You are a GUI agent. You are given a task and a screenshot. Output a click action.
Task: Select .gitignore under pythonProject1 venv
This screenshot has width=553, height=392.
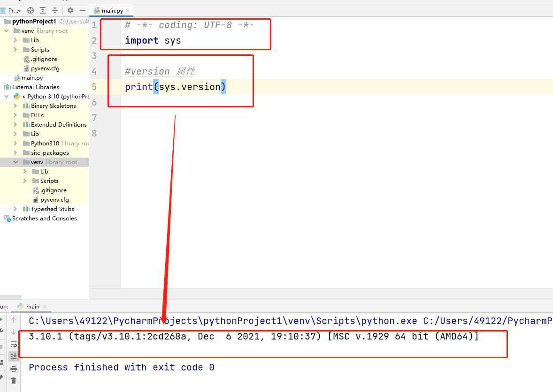(44, 59)
